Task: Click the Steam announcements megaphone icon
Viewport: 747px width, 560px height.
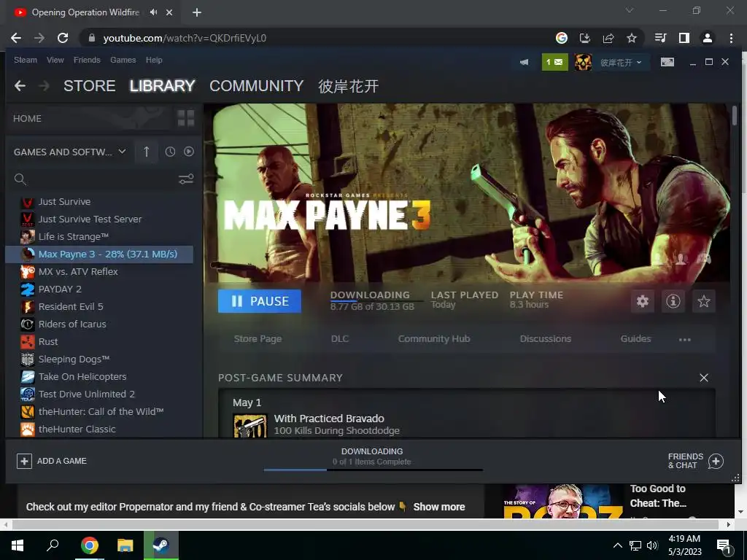Action: tap(524, 62)
